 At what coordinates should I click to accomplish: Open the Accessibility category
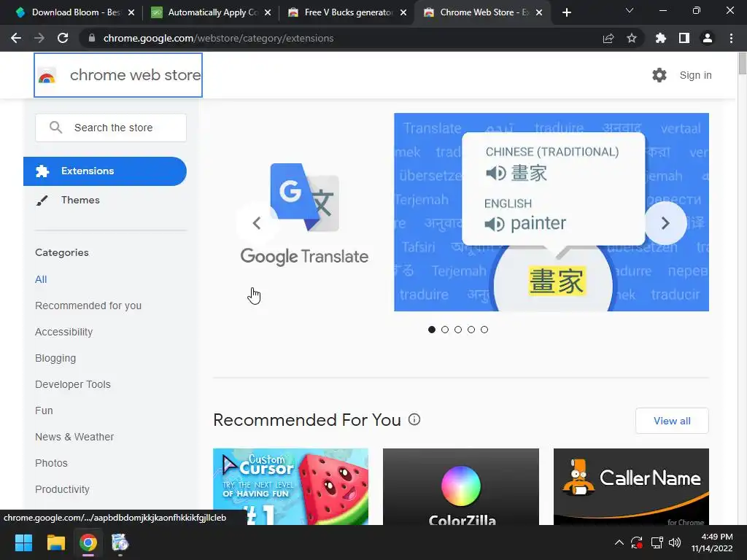click(x=64, y=332)
